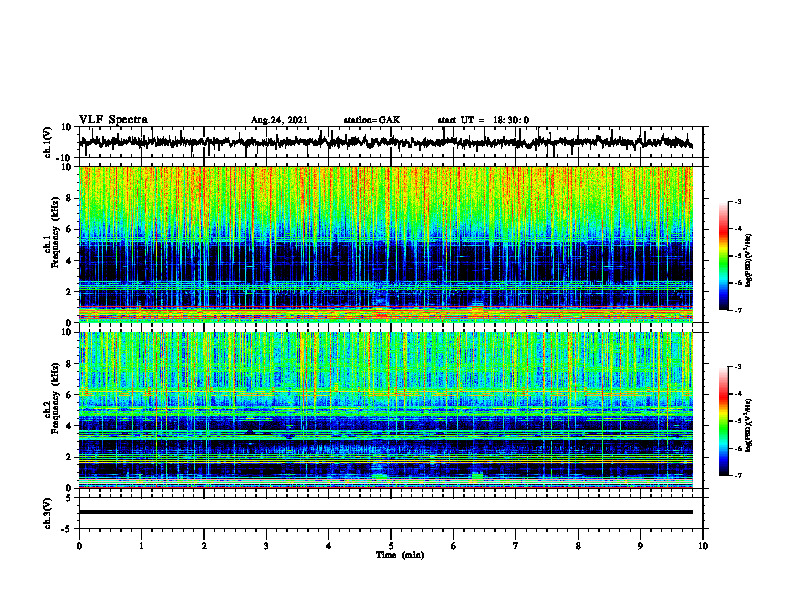Click the "6" kHz tick on ch.2 spectrogram

pyautogui.click(x=69, y=395)
